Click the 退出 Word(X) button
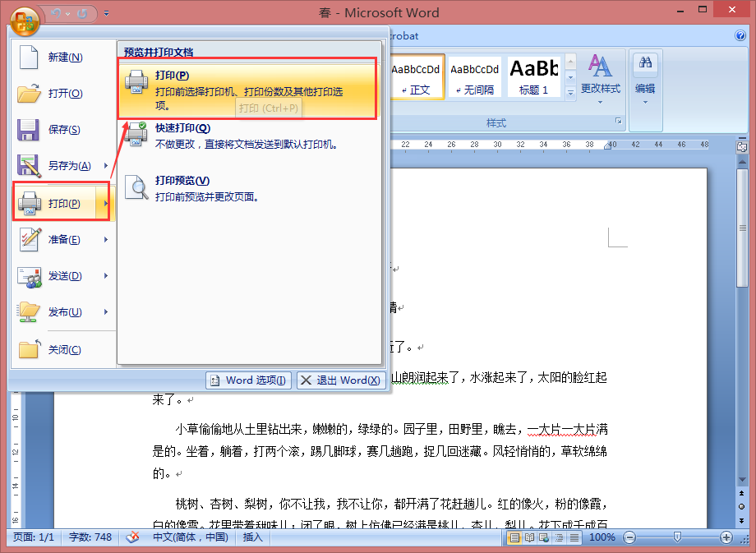 pyautogui.click(x=341, y=380)
